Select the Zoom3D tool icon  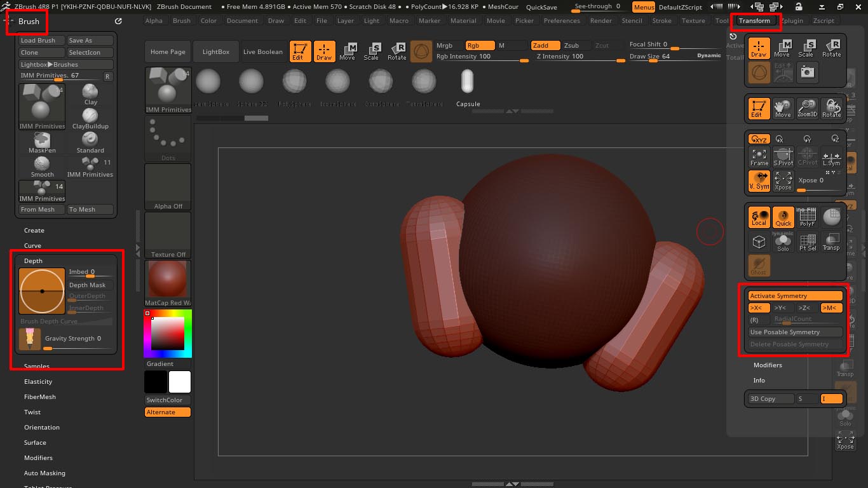807,108
